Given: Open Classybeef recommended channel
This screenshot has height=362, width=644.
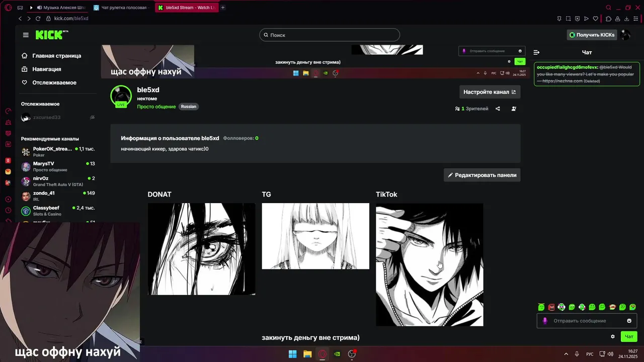Looking at the screenshot, I should pyautogui.click(x=58, y=211).
